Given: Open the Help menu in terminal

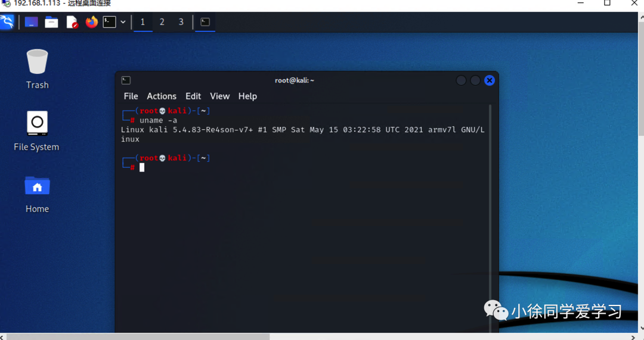Looking at the screenshot, I should pyautogui.click(x=247, y=96).
